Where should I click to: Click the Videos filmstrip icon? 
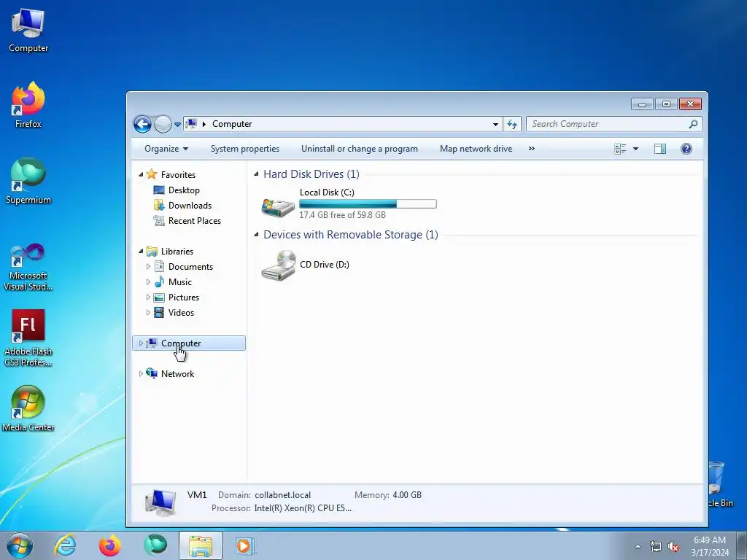(159, 312)
